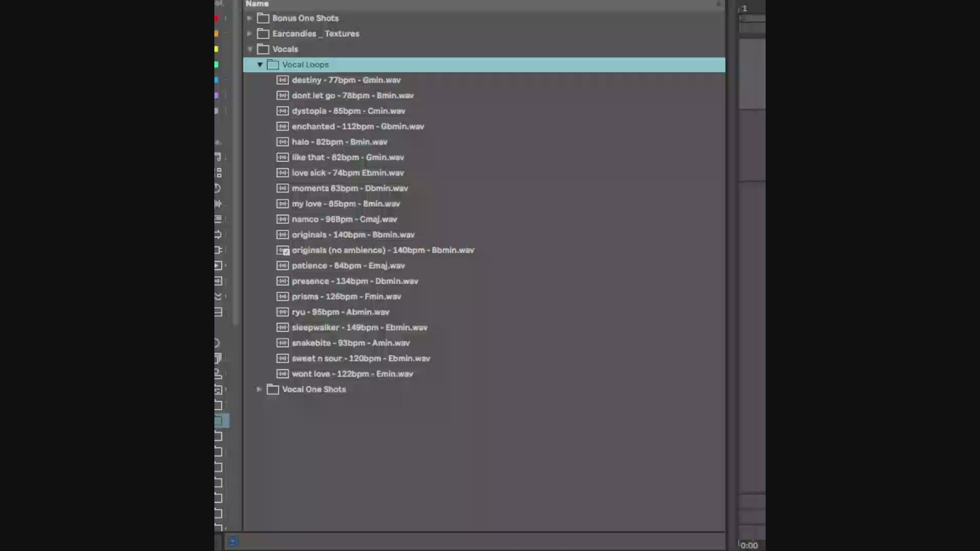Screen dimensions: 980x551
Task: Click the highlighted folder in Places sidebar
Action: [221, 420]
